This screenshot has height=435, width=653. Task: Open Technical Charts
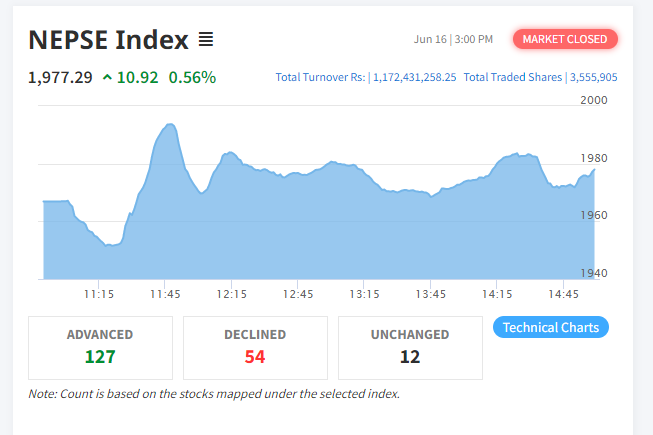tap(551, 327)
